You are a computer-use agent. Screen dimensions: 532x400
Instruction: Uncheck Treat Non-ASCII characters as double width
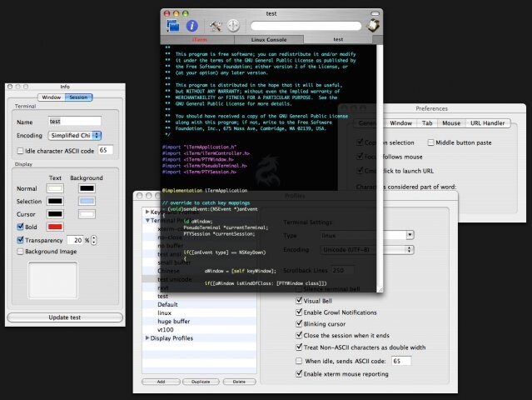pyautogui.click(x=299, y=347)
